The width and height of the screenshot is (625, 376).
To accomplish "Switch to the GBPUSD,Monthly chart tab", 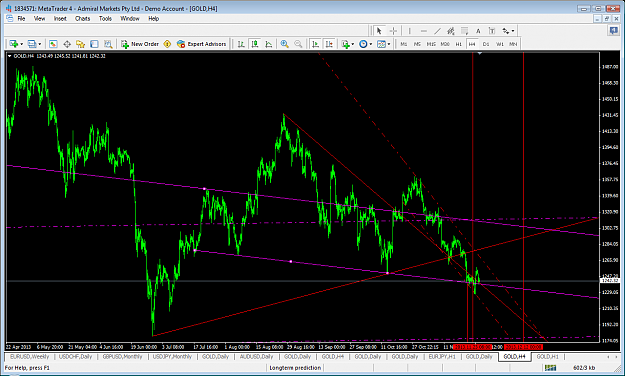I will point(122,356).
